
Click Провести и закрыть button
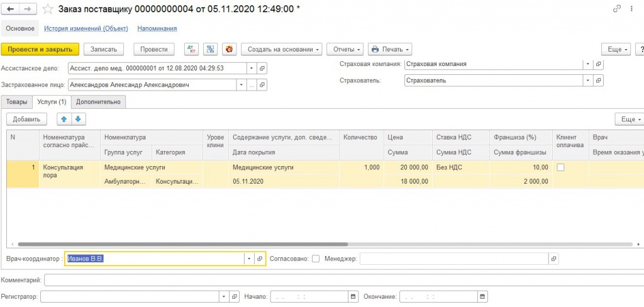[40, 49]
